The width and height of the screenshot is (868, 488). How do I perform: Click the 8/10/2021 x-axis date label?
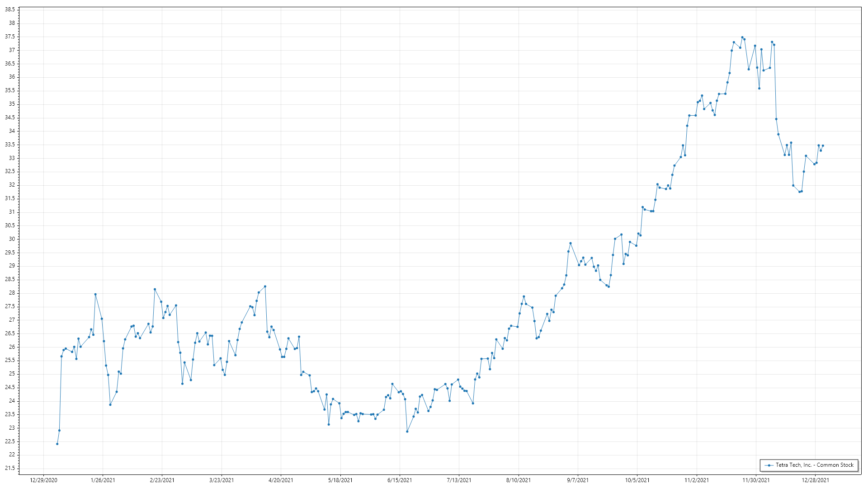pos(519,480)
